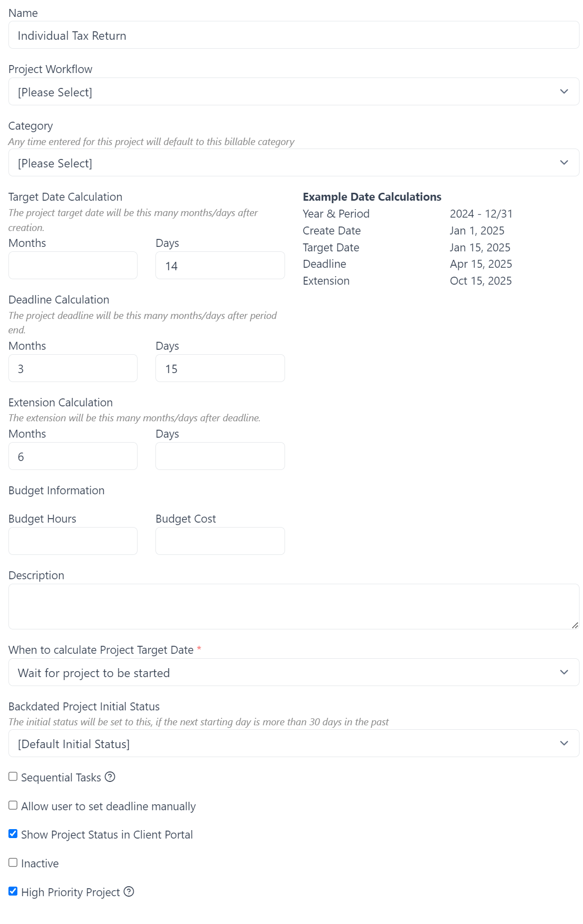Viewport: 583px width, 924px height.
Task: Click inside the Description text area
Action: [293, 606]
